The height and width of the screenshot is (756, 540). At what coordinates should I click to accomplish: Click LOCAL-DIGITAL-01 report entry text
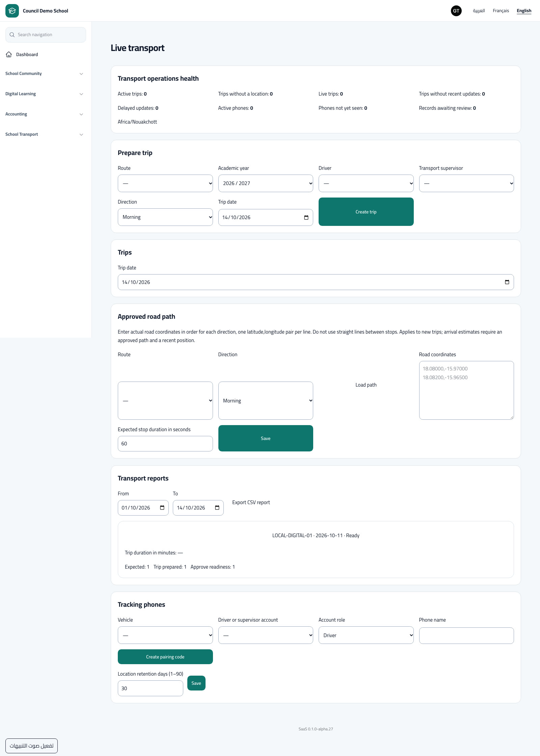tap(316, 536)
